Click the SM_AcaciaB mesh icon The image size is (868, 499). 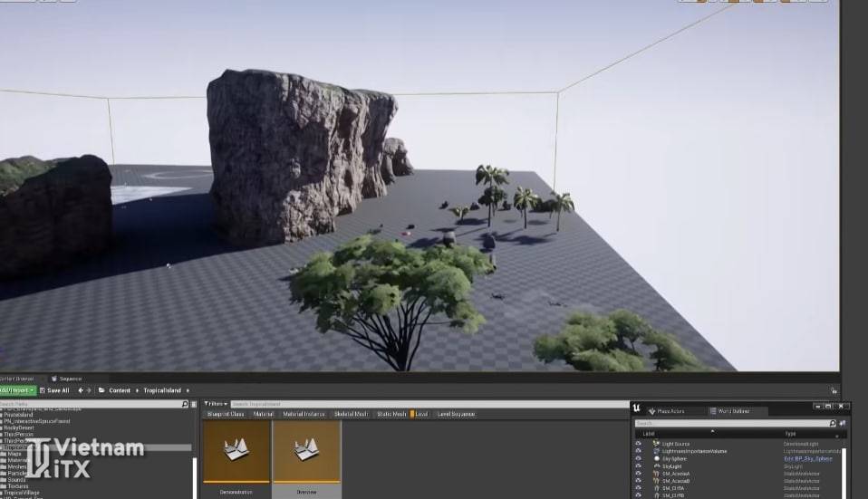pos(657,481)
